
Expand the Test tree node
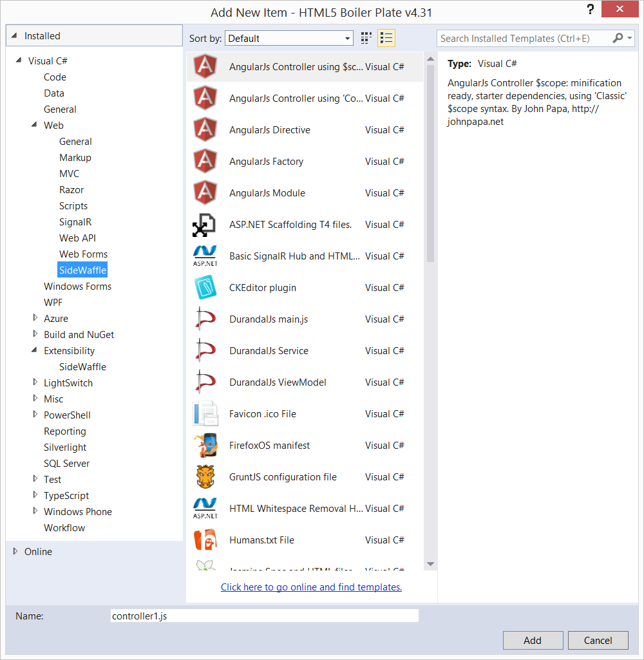[x=35, y=479]
